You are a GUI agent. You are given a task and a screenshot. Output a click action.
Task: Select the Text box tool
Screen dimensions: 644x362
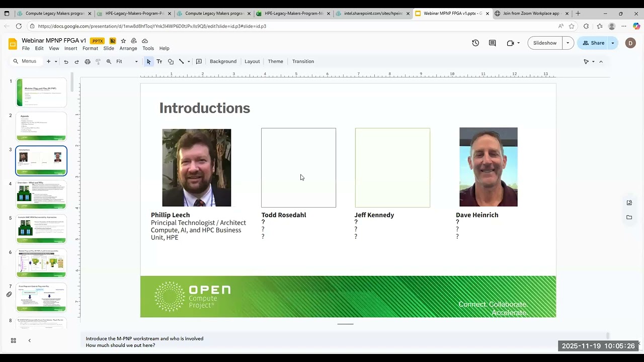159,61
